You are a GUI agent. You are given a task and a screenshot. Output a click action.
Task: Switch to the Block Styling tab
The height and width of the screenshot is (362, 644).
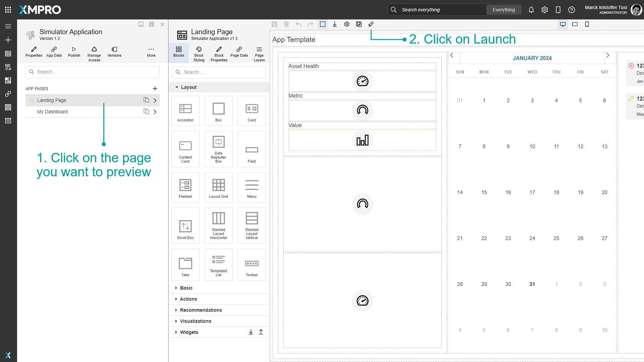pyautogui.click(x=199, y=54)
